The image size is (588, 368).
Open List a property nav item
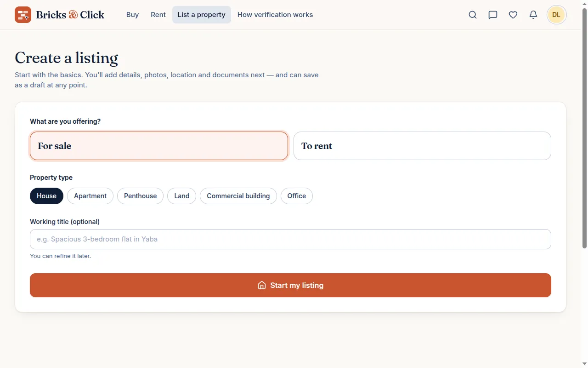click(x=202, y=15)
